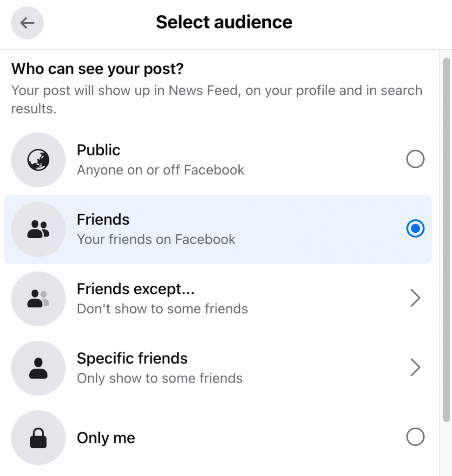Click 'Don't show to some friends' subtitle
This screenshot has height=476, width=452.
162,309
